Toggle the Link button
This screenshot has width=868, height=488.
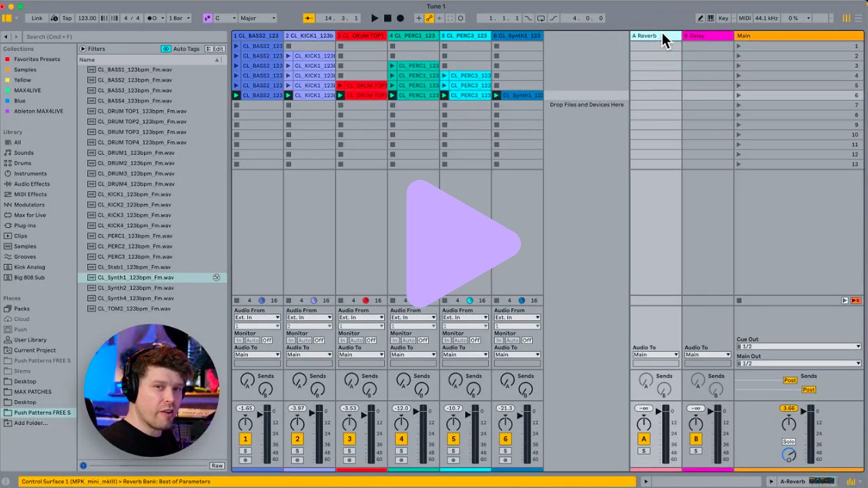[37, 18]
